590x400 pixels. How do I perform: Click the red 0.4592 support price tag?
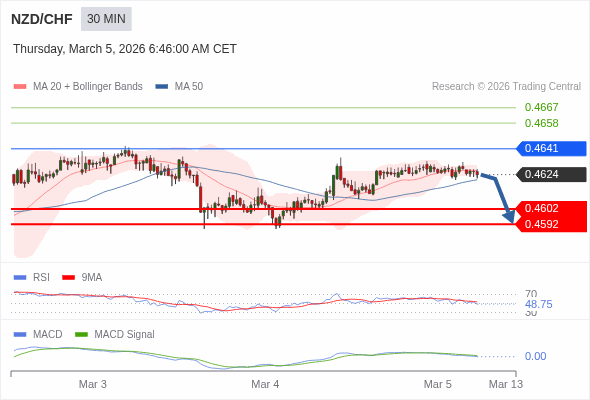551,224
